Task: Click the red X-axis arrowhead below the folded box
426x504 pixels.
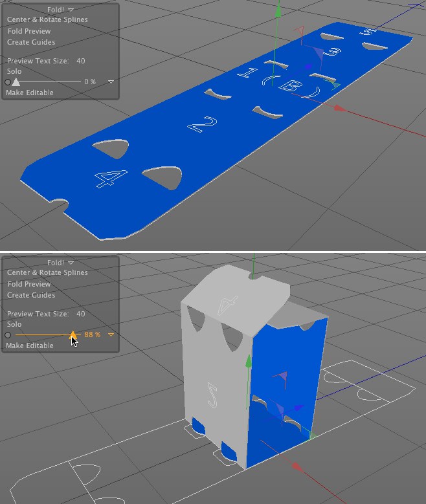Action: (297, 466)
